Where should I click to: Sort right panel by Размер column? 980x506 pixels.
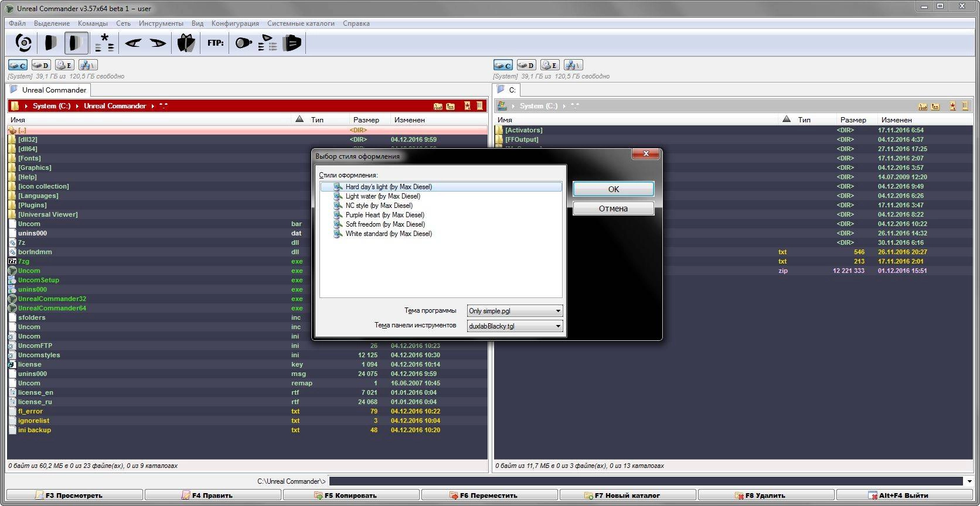(853, 119)
